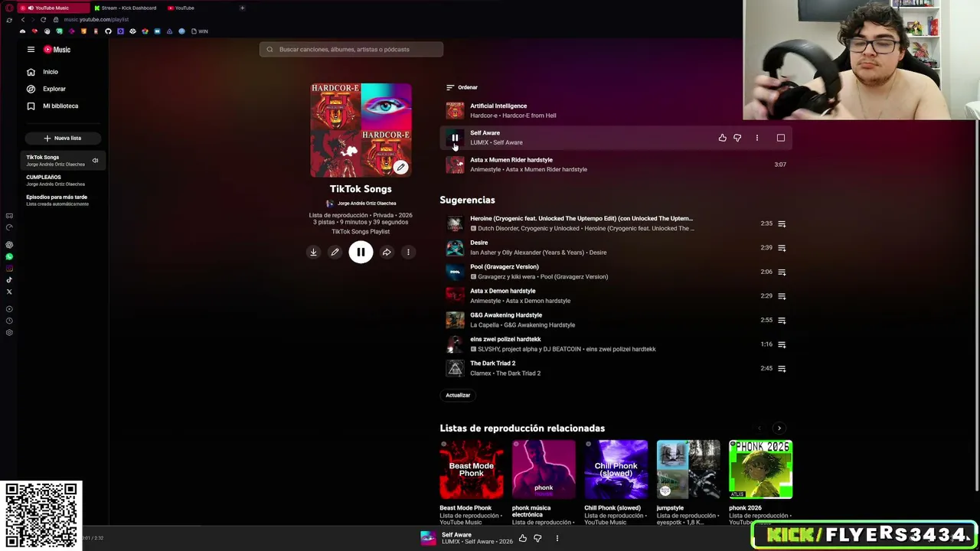Add The Dark Triad 2 to playlist
Image resolution: width=980 pixels, height=551 pixels.
[x=782, y=369]
